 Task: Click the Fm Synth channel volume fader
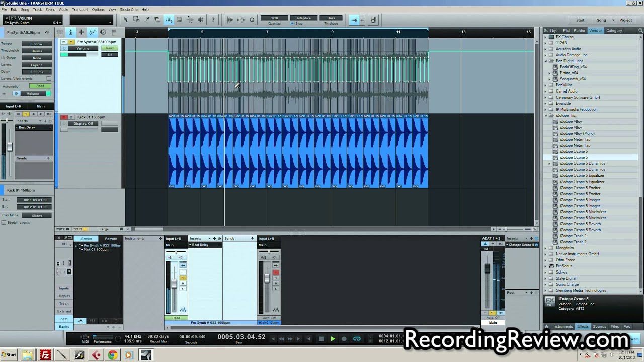pyautogui.click(x=174, y=284)
